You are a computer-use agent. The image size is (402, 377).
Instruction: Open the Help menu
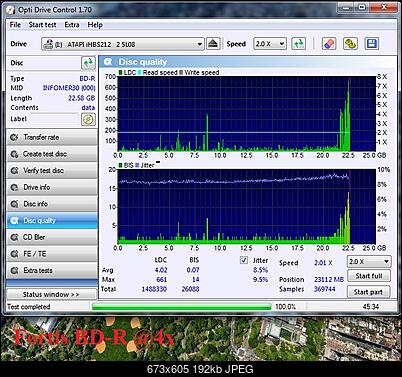coord(95,25)
